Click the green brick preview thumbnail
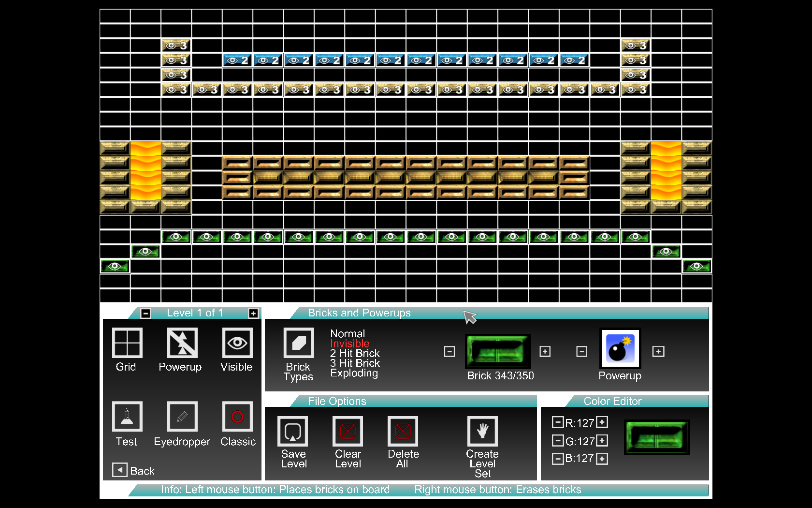Screen dimensions: 812x508 tap(498, 351)
